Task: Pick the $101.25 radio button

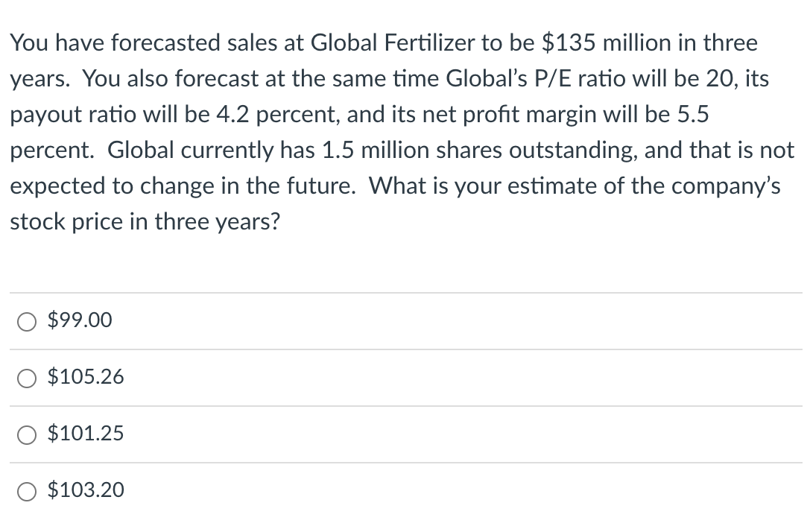Action: click(26, 434)
